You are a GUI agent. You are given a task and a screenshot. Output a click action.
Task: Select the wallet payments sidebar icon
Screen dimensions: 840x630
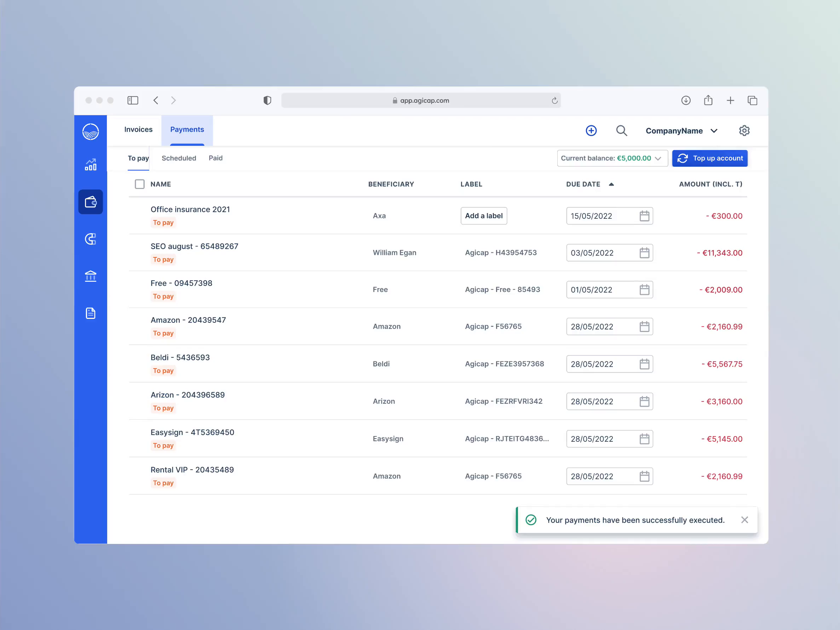click(90, 202)
